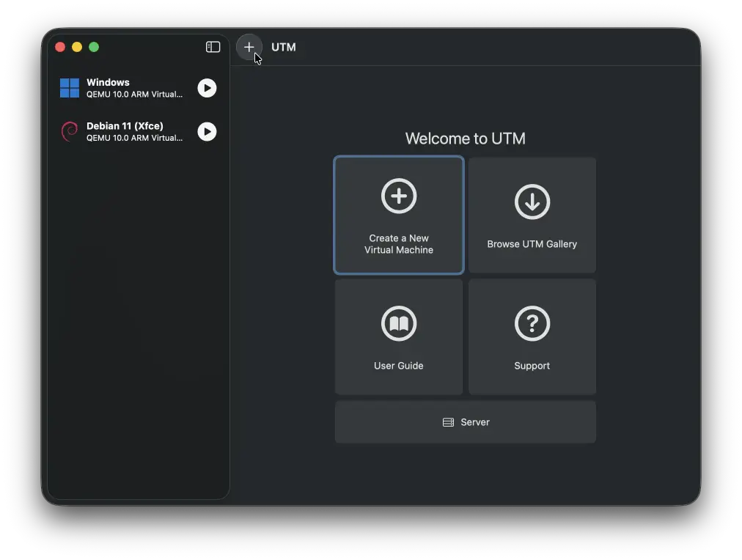
Task: Close the UTM window red button
Action: (x=60, y=47)
